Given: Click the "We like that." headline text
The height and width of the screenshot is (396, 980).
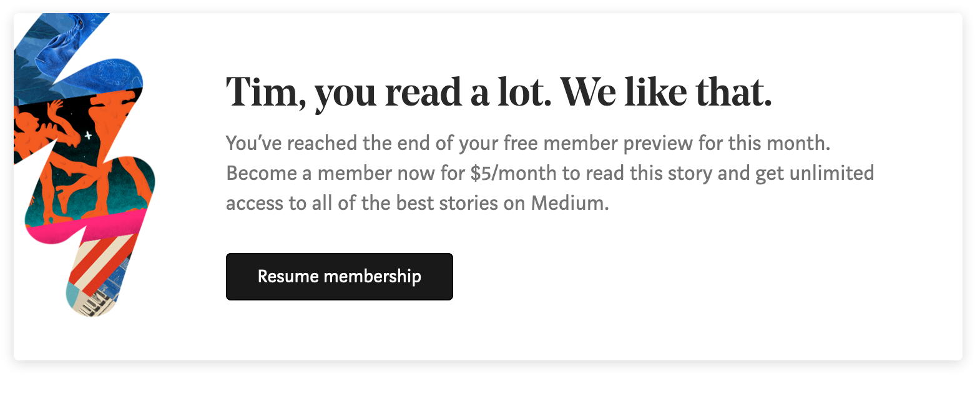Looking at the screenshot, I should [666, 92].
